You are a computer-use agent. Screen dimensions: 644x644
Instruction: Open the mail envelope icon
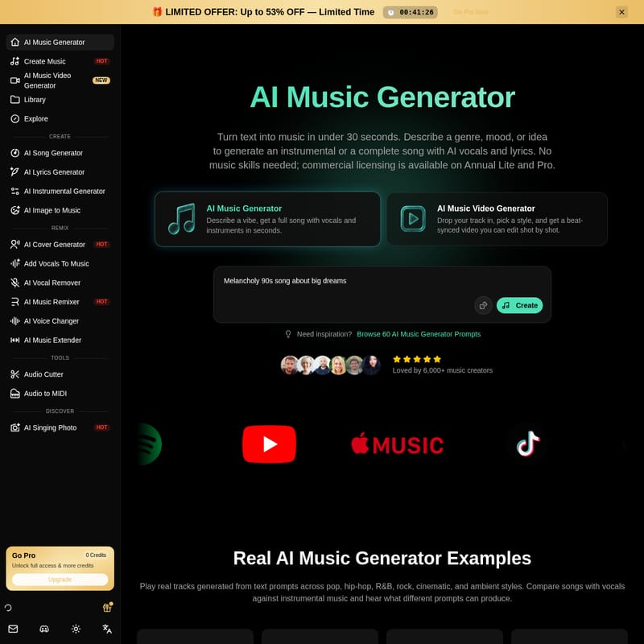tap(13, 629)
